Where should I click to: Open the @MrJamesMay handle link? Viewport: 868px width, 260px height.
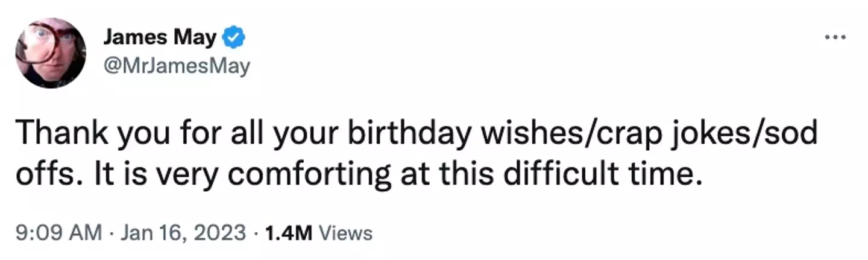(x=176, y=66)
